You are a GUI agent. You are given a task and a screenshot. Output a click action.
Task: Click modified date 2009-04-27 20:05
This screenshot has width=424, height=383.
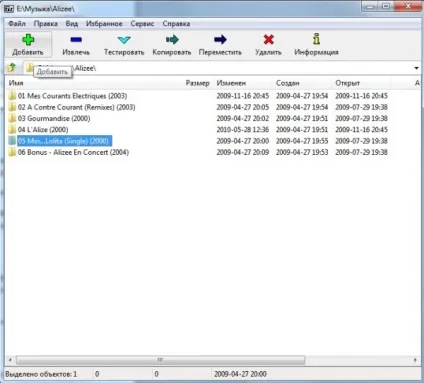(x=243, y=107)
